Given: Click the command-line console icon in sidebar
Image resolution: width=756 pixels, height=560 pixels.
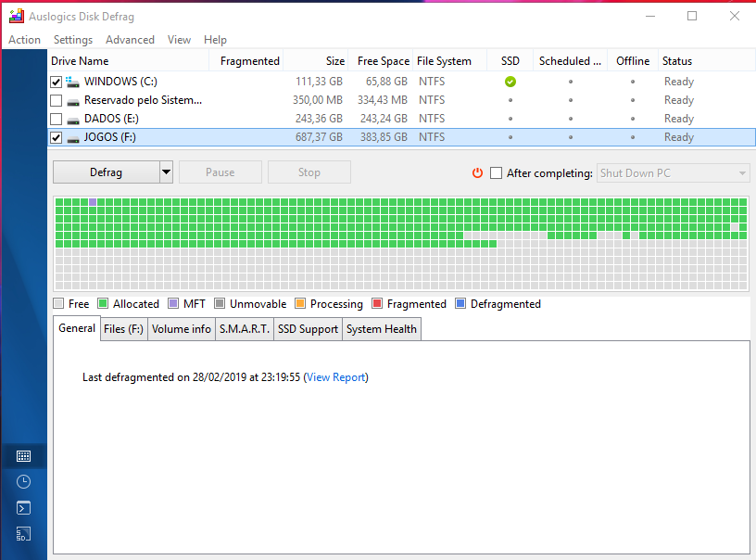Looking at the screenshot, I should point(23,508).
